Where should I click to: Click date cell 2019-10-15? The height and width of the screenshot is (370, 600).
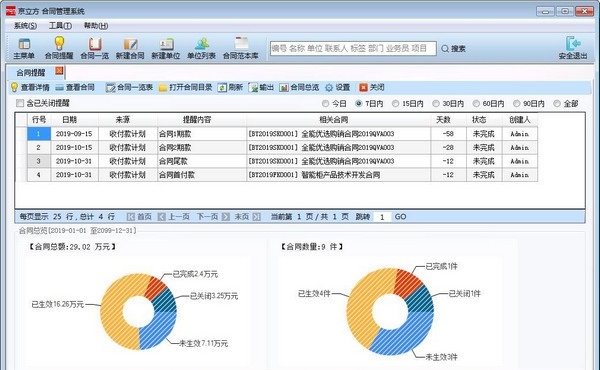(x=74, y=148)
